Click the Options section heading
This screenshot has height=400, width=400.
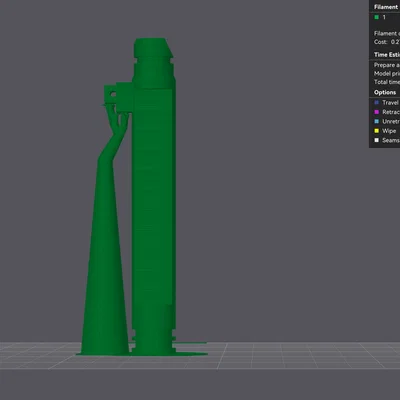385,92
